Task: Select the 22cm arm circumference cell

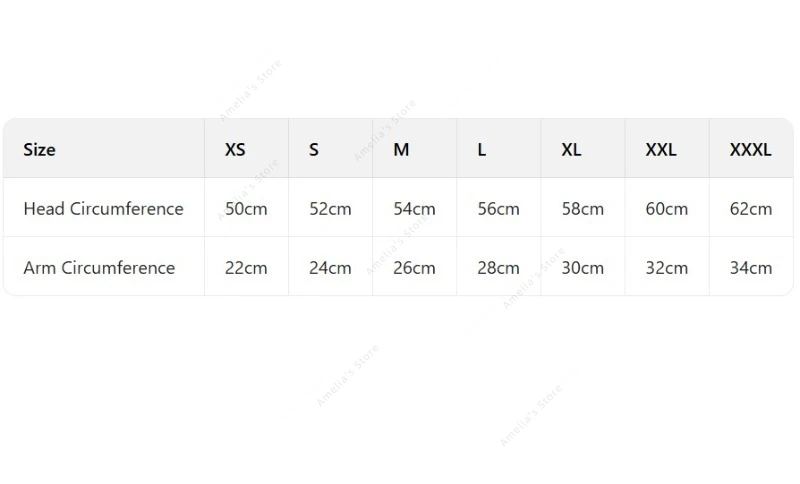Action: pyautogui.click(x=246, y=268)
